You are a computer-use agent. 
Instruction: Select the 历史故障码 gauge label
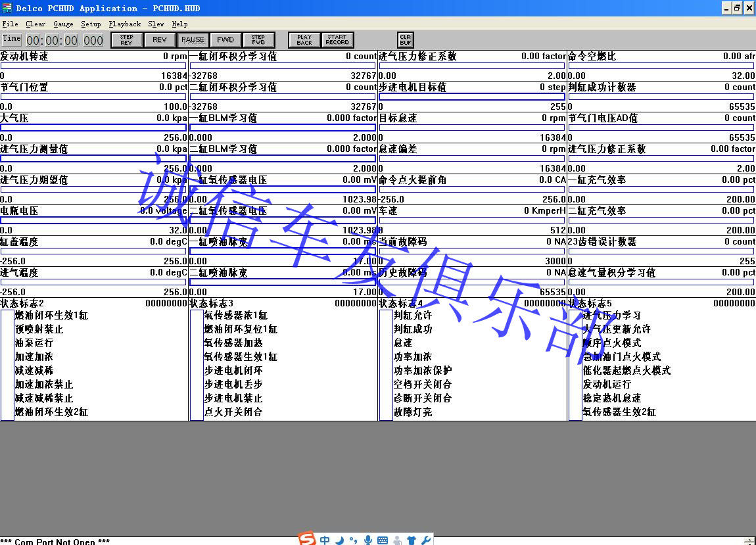click(x=403, y=272)
